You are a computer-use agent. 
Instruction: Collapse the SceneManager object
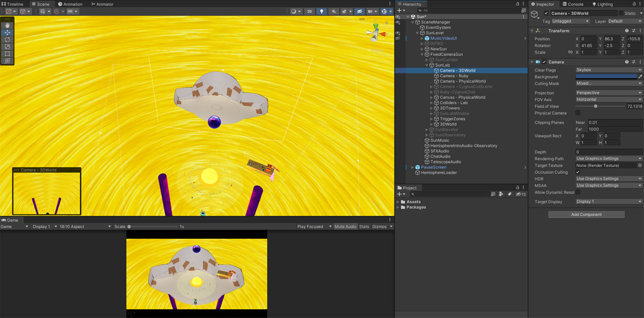[413, 22]
